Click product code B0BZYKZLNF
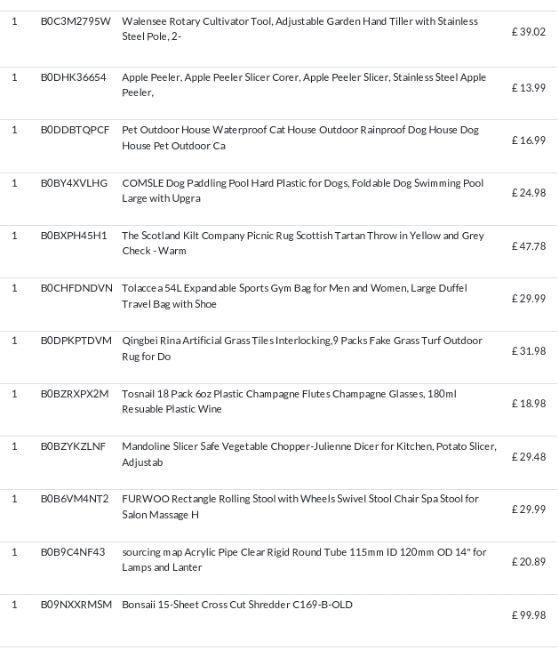Screen dimensions: 559x650 [73, 446]
